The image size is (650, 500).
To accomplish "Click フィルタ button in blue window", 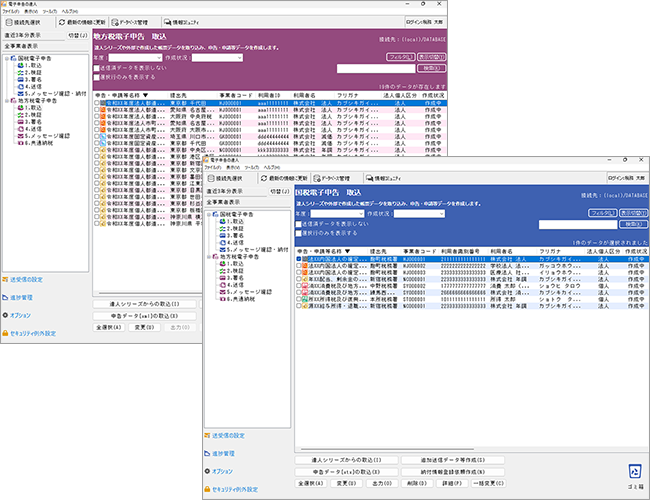I will pyautogui.click(x=601, y=214).
